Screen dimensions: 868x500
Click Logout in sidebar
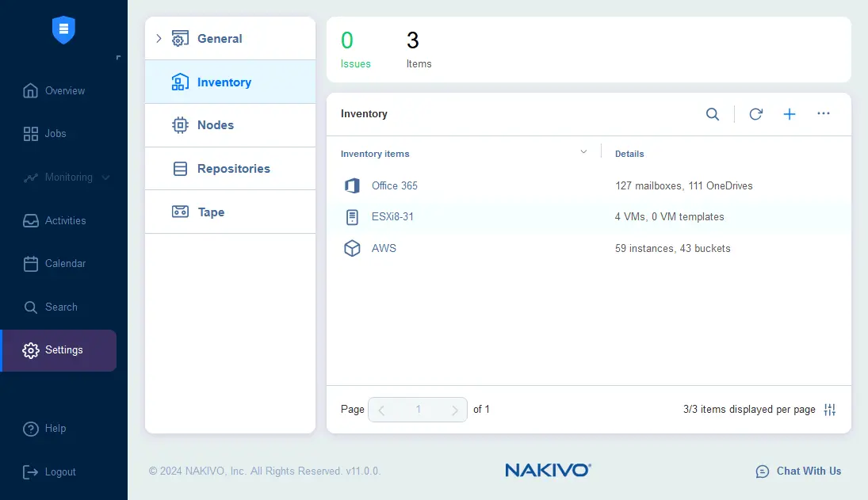(59, 471)
